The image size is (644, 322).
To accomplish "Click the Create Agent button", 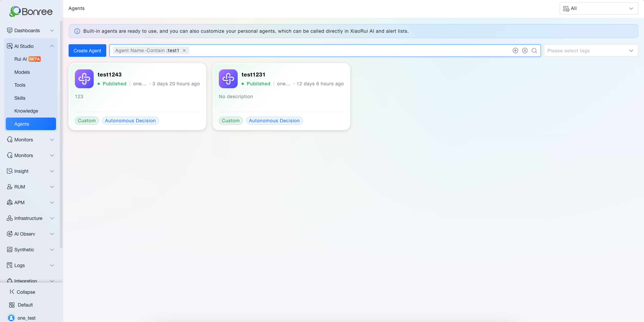I will 87,51.
